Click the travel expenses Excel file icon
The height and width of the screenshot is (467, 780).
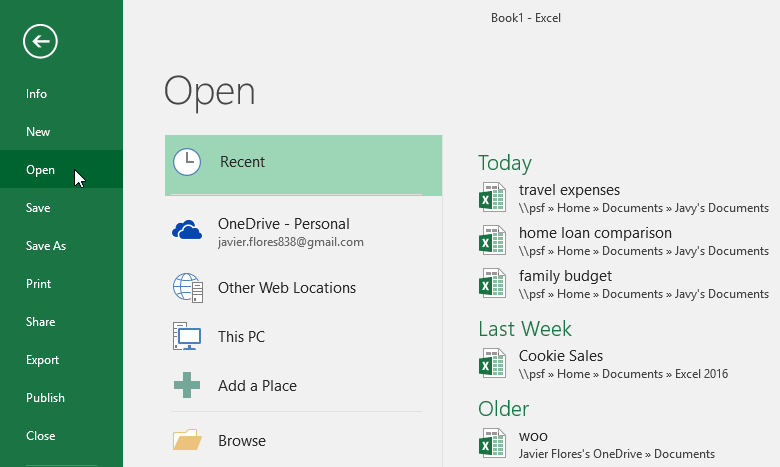492,198
